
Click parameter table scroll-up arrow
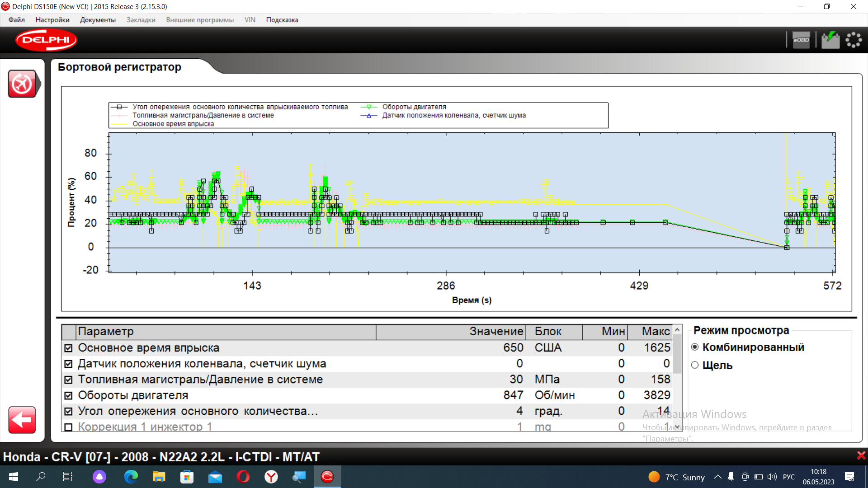(x=677, y=330)
